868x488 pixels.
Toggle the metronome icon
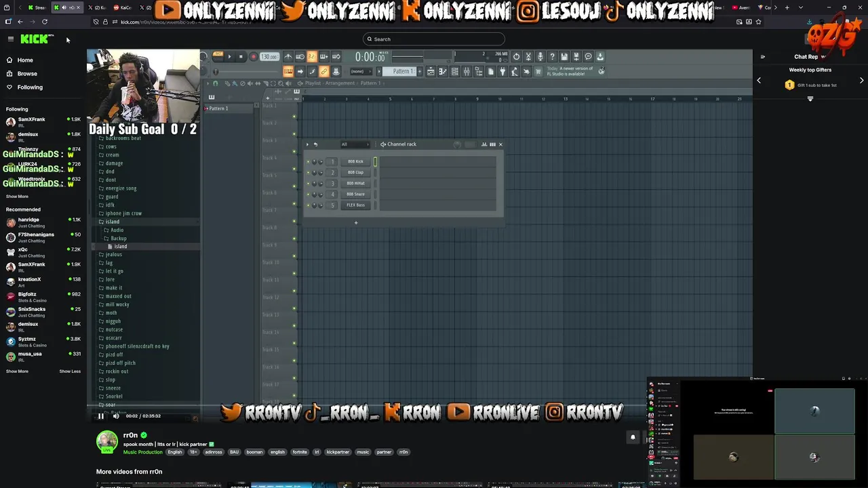pyautogui.click(x=288, y=56)
